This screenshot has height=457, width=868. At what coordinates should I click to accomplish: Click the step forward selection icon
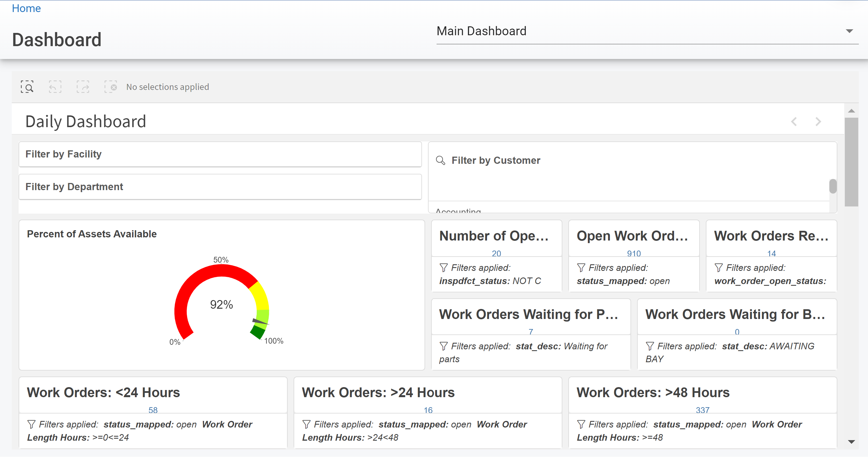pyautogui.click(x=83, y=87)
